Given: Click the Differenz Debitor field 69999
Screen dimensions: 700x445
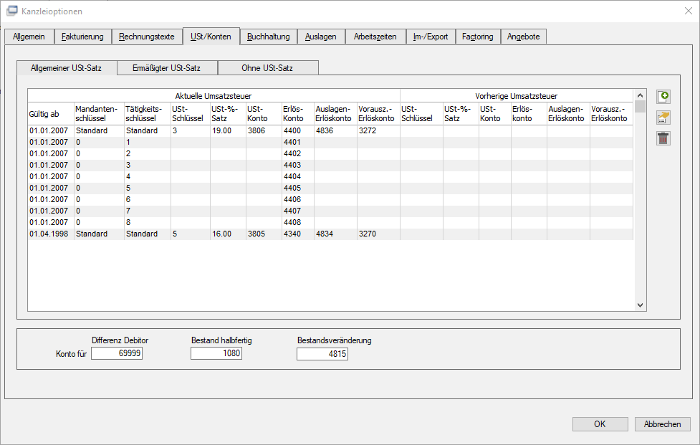Looking at the screenshot, I should tap(117, 354).
